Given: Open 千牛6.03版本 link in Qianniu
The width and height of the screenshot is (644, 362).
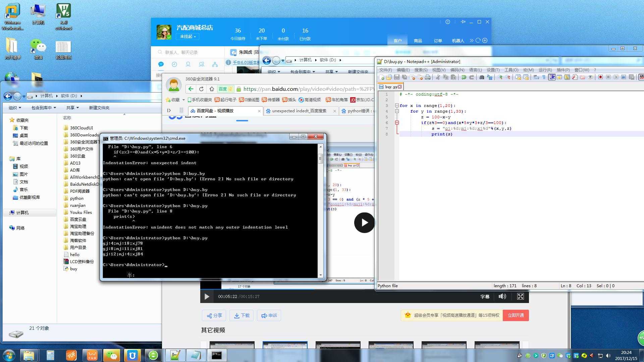Looking at the screenshot, I should click(246, 62).
